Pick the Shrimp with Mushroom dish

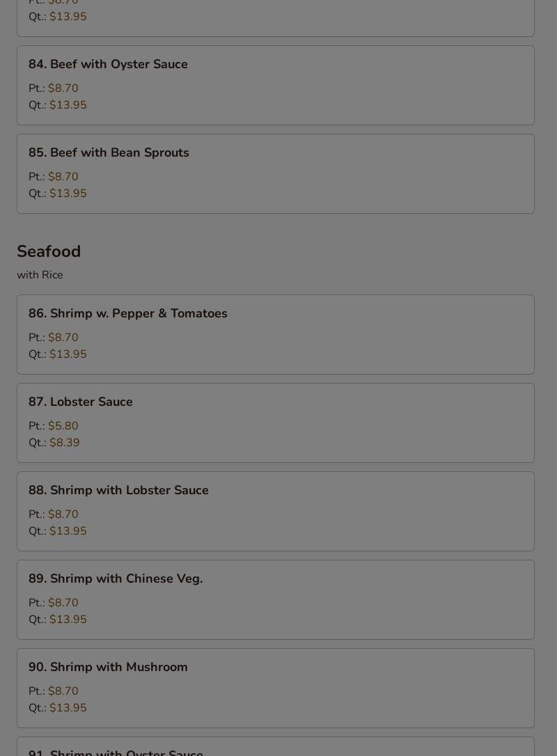click(275, 688)
